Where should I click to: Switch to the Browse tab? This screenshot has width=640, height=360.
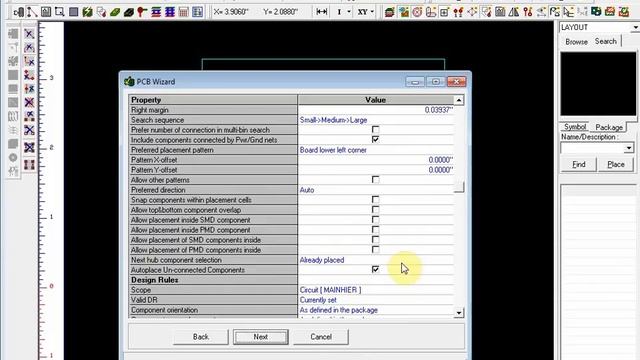(x=576, y=42)
